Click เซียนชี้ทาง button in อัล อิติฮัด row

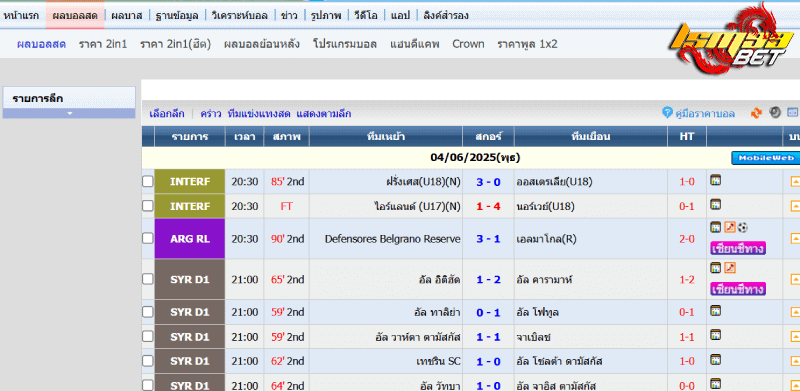738,289
